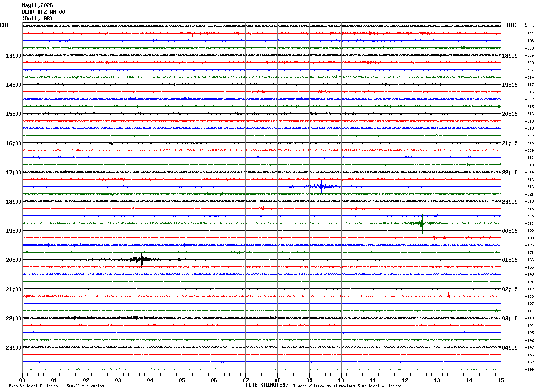
Task: Click the DLAR HHZ NM 00 station header
Action: coord(43,12)
